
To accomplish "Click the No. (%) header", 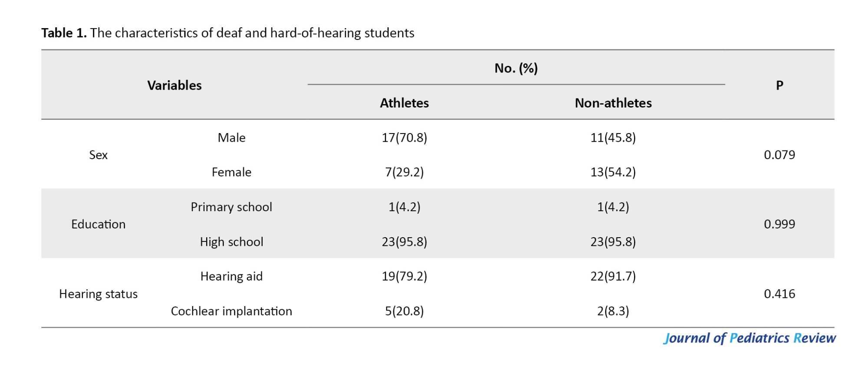I will coord(516,68).
